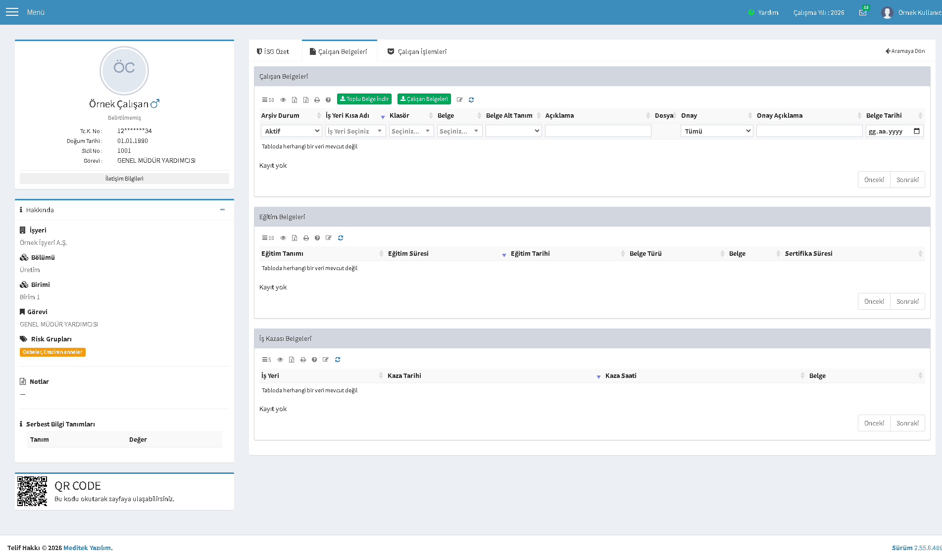
Task: Refresh the İş Kazası Belgeleri table
Action: 338,360
